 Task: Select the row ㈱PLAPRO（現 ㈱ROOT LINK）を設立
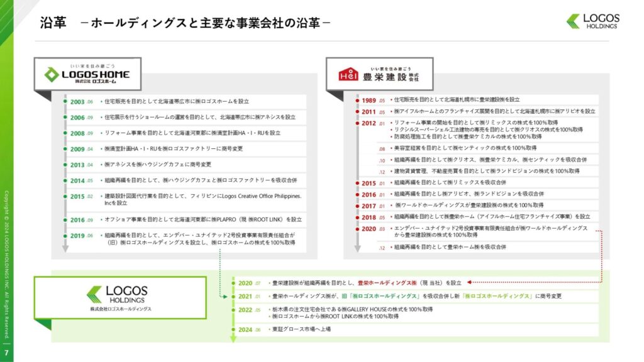point(203,219)
